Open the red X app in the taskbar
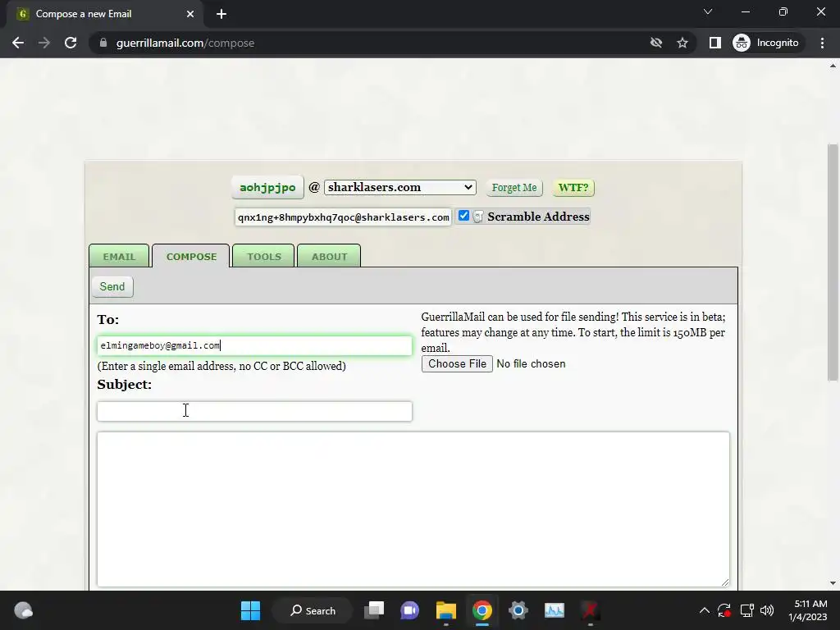Viewport: 840px width, 630px height. pyautogui.click(x=591, y=610)
